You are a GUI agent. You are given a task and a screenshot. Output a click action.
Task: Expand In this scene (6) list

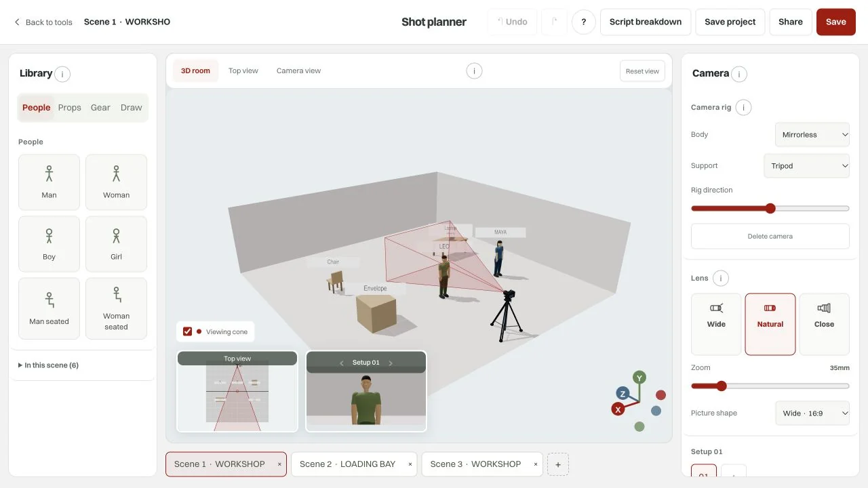point(48,365)
